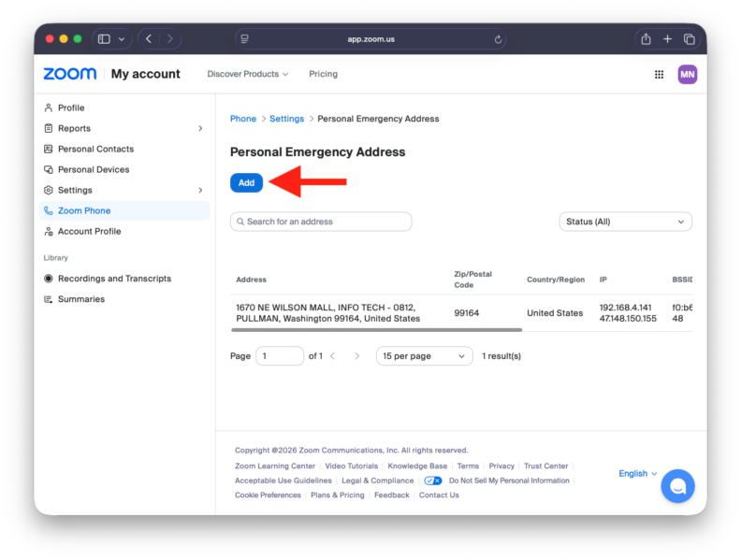Click the Zoom logo
741x560 pixels.
pos(70,74)
